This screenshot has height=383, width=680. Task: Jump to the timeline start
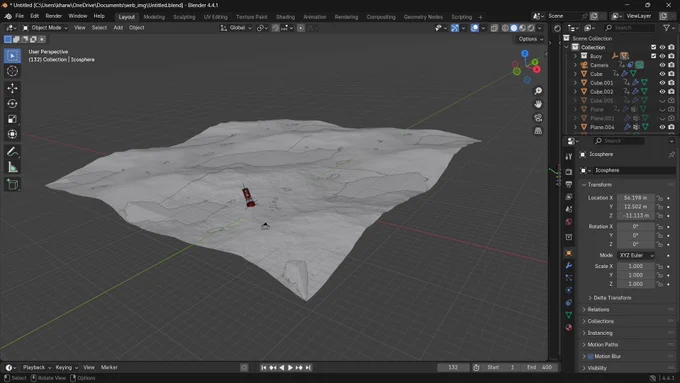tap(264, 368)
